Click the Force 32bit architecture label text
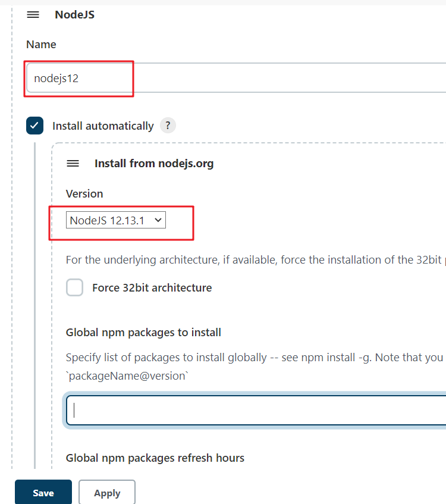 pos(152,288)
